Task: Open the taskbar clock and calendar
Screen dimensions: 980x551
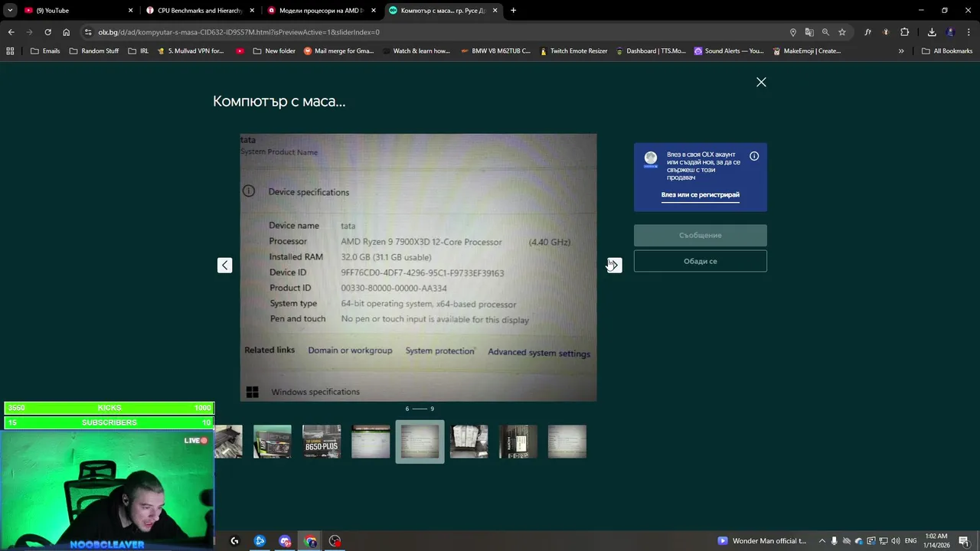Action: pyautogui.click(x=936, y=541)
